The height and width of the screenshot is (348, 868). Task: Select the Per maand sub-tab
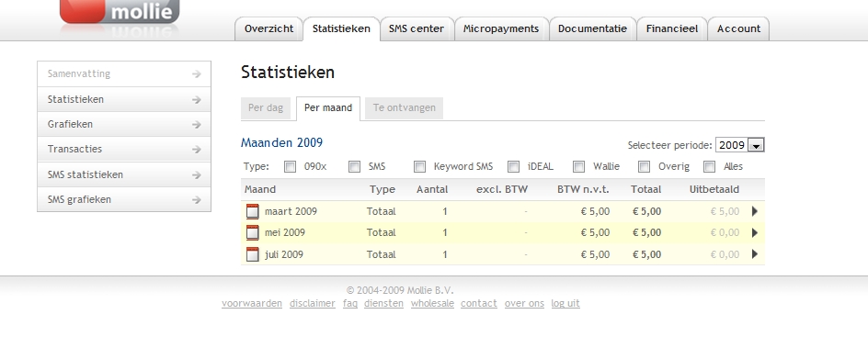click(328, 107)
